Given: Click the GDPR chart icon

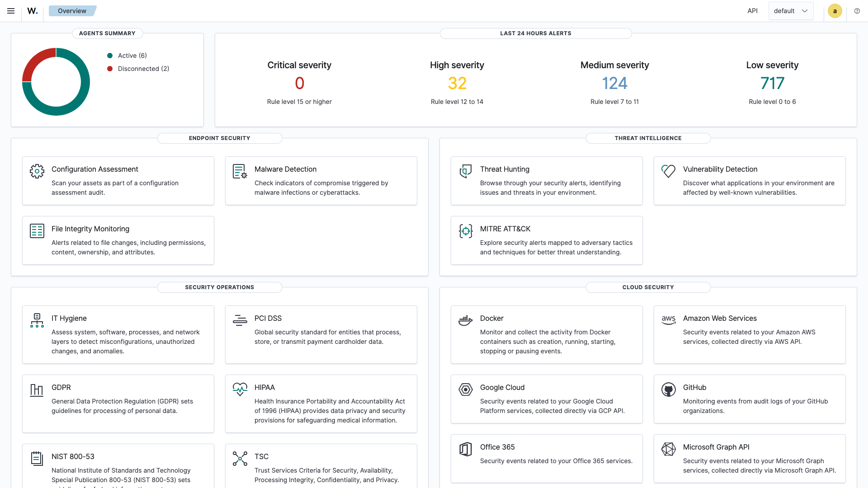Looking at the screenshot, I should point(37,389).
